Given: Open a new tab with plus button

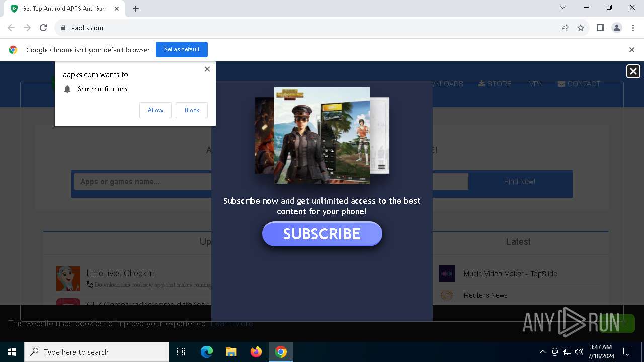Looking at the screenshot, I should tap(136, 9).
